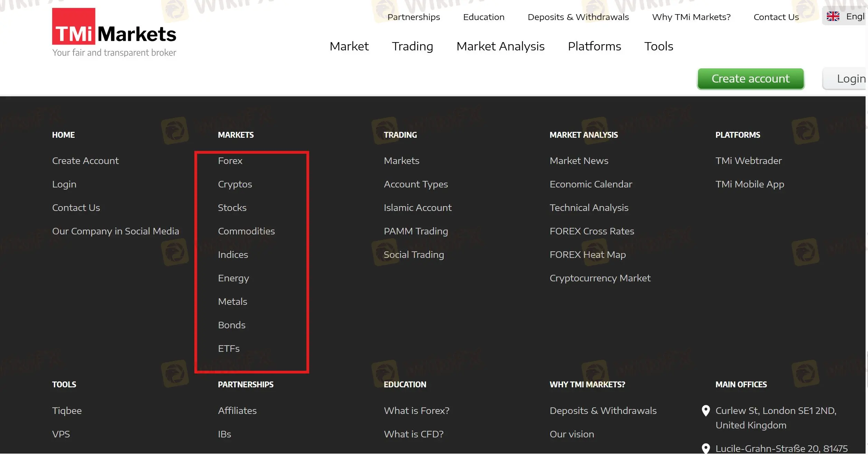Click the MARKET ANALYSIS footer heading
This screenshot has width=868, height=455.
coord(584,135)
